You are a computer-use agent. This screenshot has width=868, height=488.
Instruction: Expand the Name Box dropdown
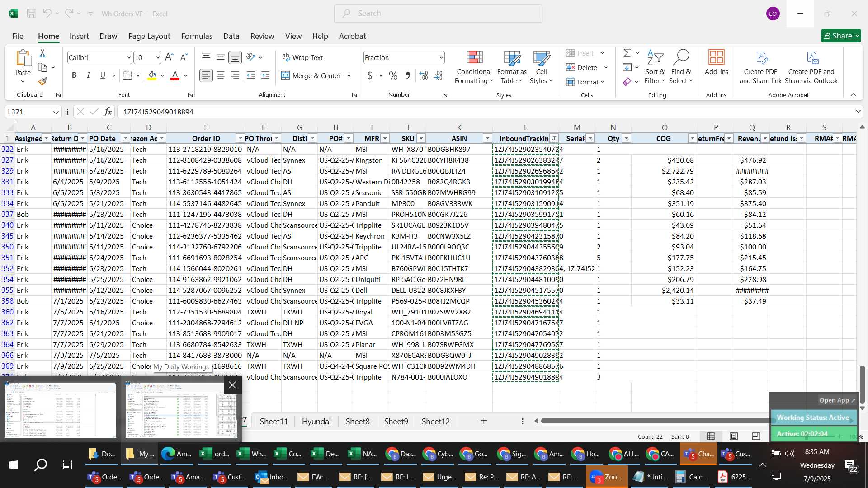tap(56, 112)
